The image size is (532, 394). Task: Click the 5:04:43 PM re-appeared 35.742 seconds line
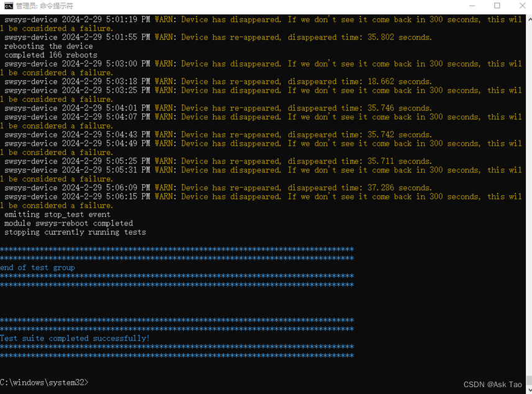[218, 135]
